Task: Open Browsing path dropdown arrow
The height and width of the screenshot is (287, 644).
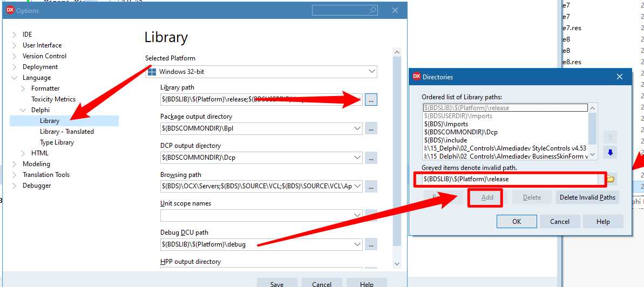Action: coord(357,187)
